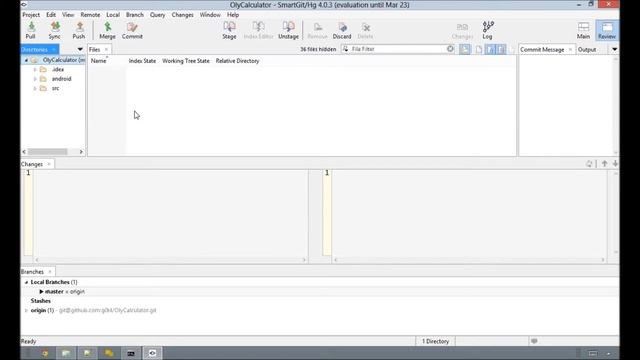The image size is (640, 360).
Task: Toggle the blank-page file filter button
Action: coord(479,49)
